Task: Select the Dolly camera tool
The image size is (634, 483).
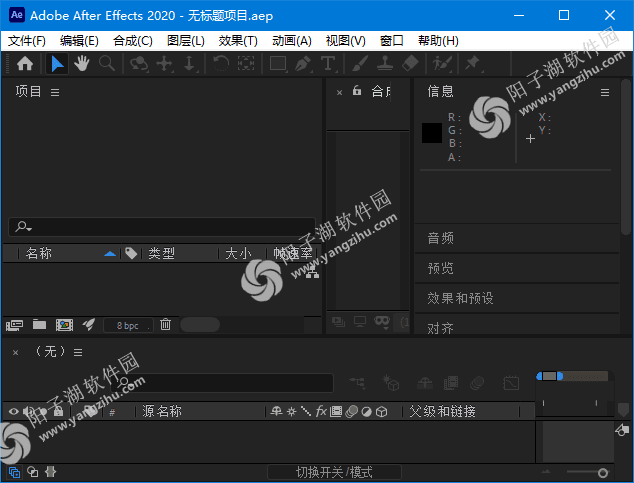Action: (x=190, y=63)
